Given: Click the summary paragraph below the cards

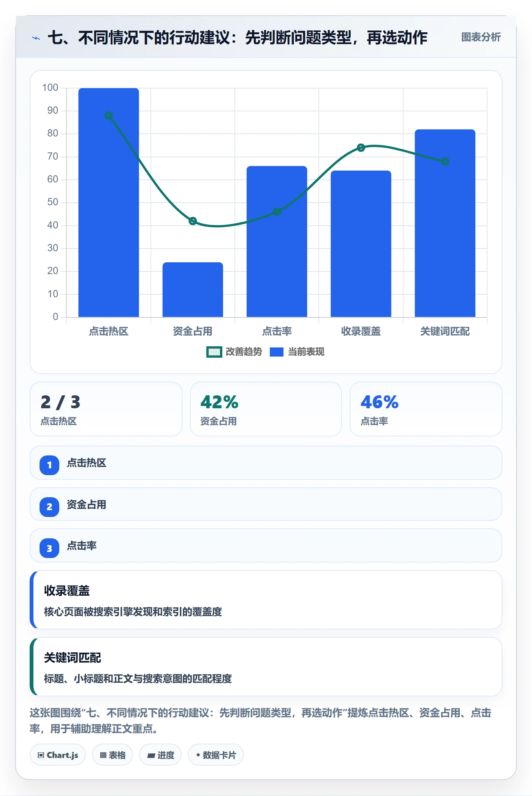Looking at the screenshot, I should pyautogui.click(x=261, y=721).
